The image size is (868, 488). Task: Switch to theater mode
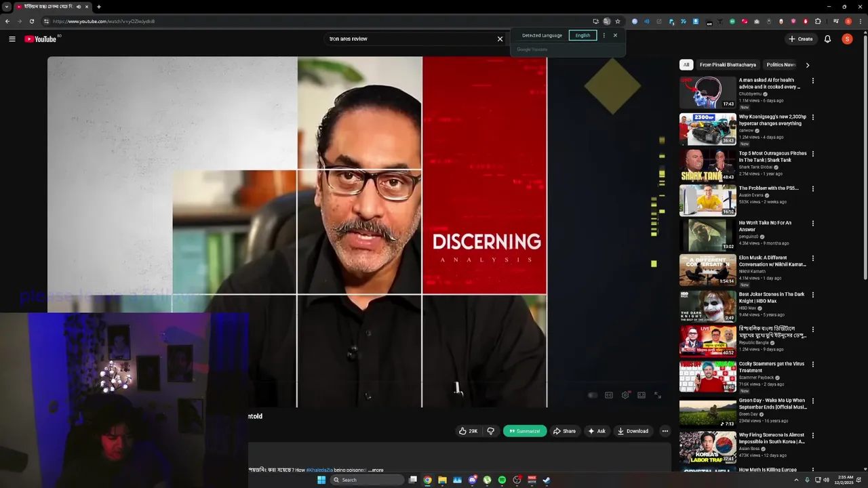(x=642, y=395)
